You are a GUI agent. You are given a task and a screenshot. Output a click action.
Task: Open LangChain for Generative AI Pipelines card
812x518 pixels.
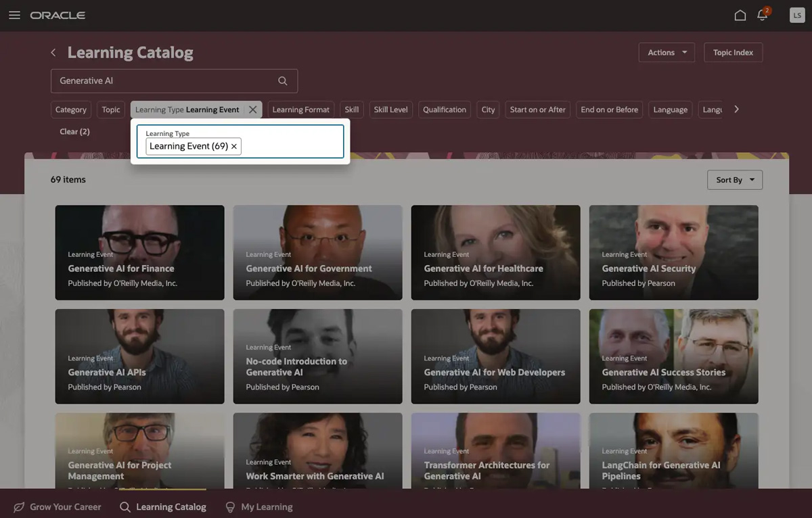tap(673, 450)
